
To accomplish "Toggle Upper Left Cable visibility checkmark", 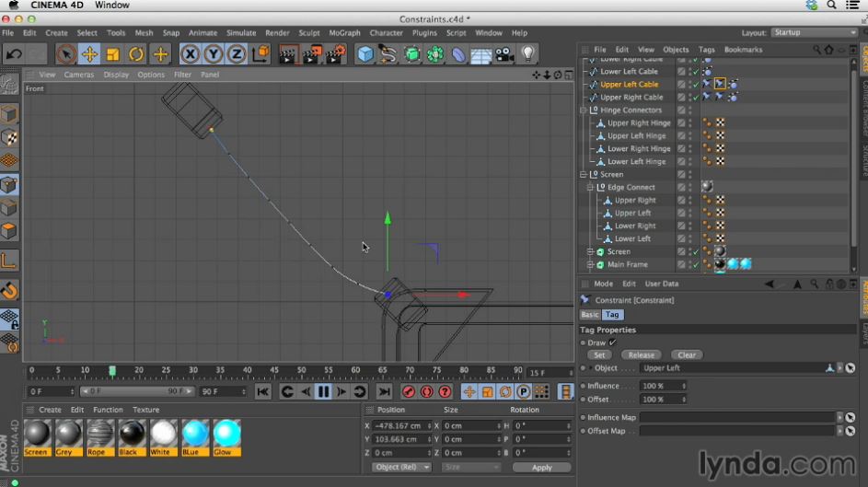I will [x=697, y=84].
